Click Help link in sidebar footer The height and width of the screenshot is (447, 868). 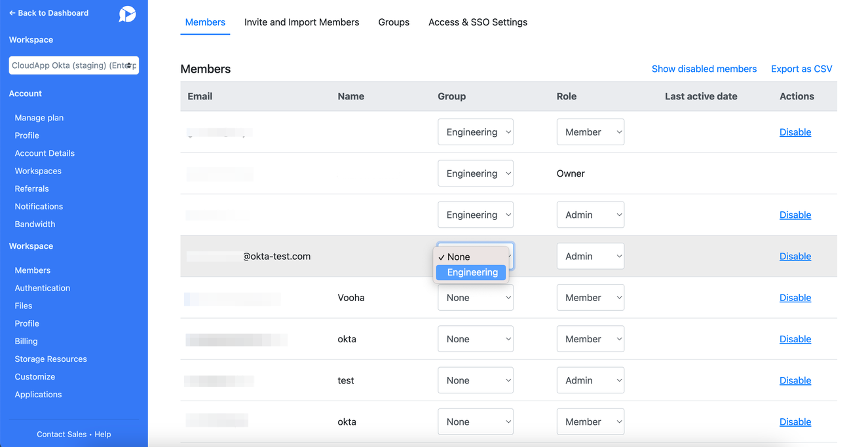pos(103,434)
